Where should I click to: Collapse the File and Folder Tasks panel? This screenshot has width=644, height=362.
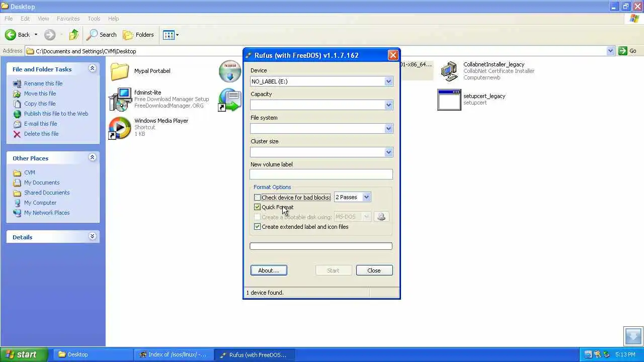pyautogui.click(x=92, y=68)
